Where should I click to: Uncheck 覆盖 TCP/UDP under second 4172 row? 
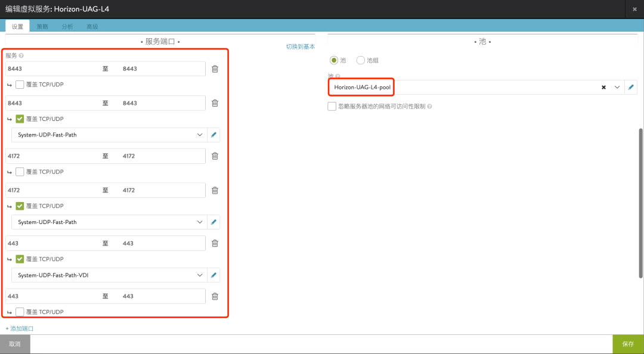point(20,206)
